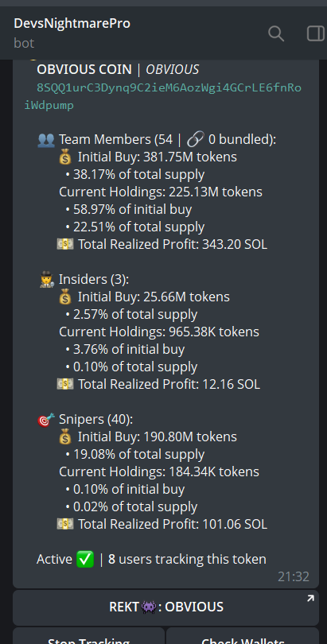Click the Stop Tracking button
327x644 pixels.
coord(89,637)
